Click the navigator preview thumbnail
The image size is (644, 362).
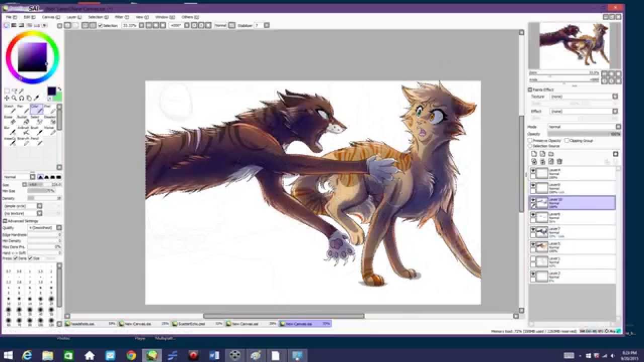pyautogui.click(x=575, y=46)
